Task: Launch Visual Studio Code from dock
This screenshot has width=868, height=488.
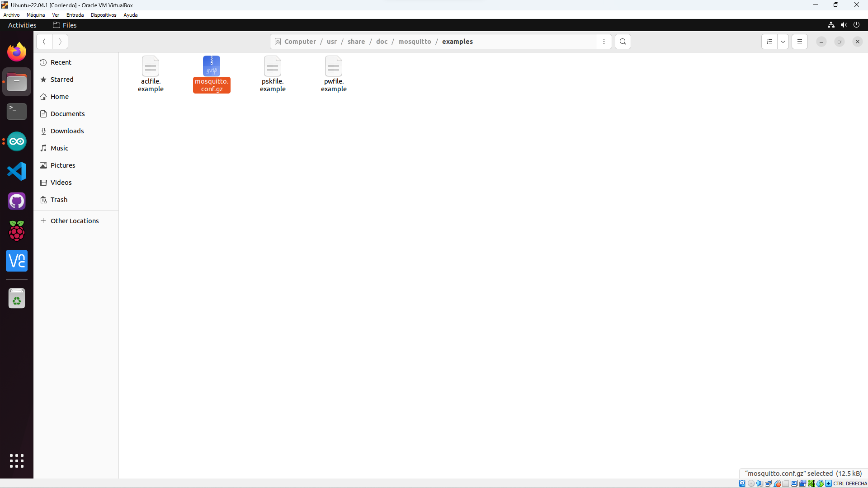Action: point(17,171)
